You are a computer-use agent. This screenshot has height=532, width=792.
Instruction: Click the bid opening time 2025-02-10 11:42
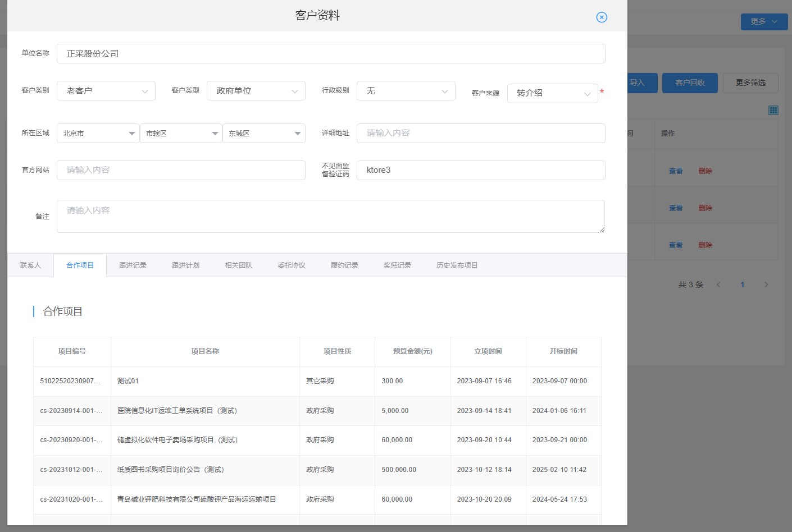[x=559, y=470]
